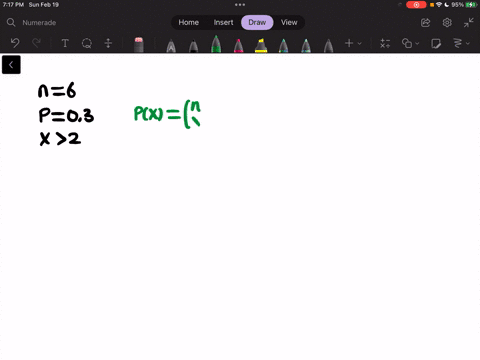Pick the green pen
This screenshot has width=480, height=360.
point(216,44)
